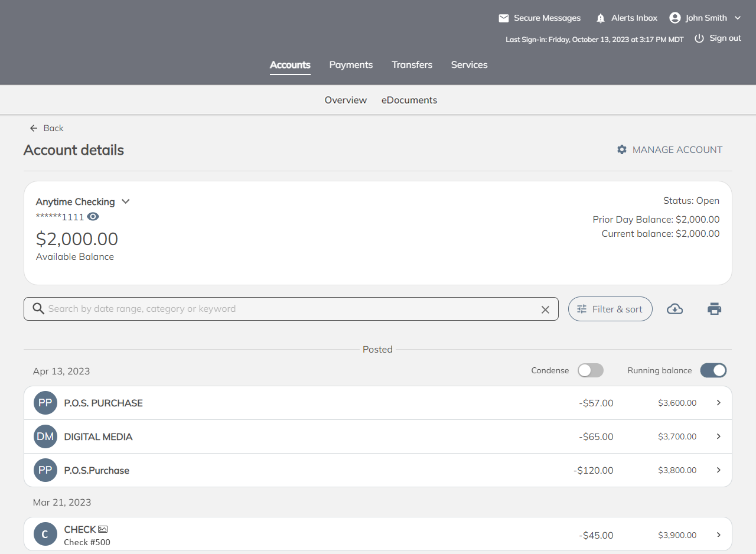
Task: Expand the Anytime Checking account selector
Action: [125, 201]
